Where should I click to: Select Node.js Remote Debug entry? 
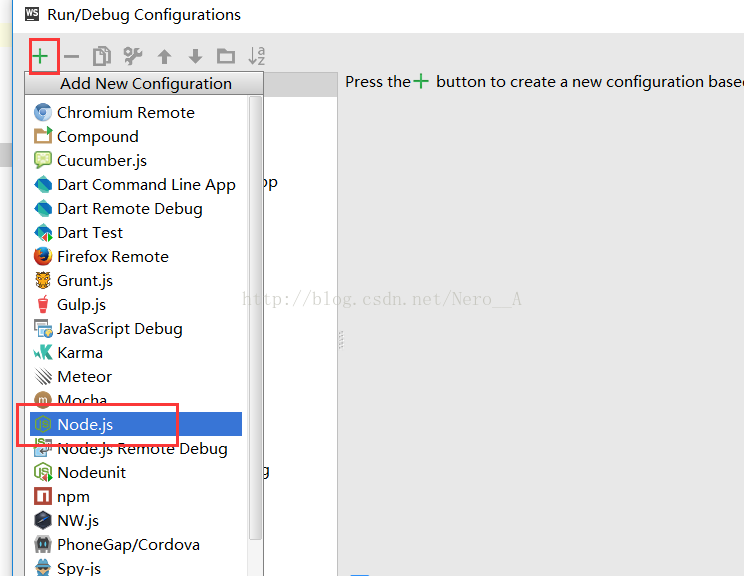(138, 448)
